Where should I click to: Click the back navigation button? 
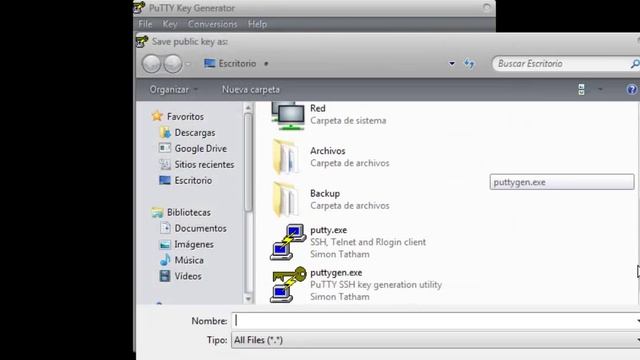tap(151, 64)
